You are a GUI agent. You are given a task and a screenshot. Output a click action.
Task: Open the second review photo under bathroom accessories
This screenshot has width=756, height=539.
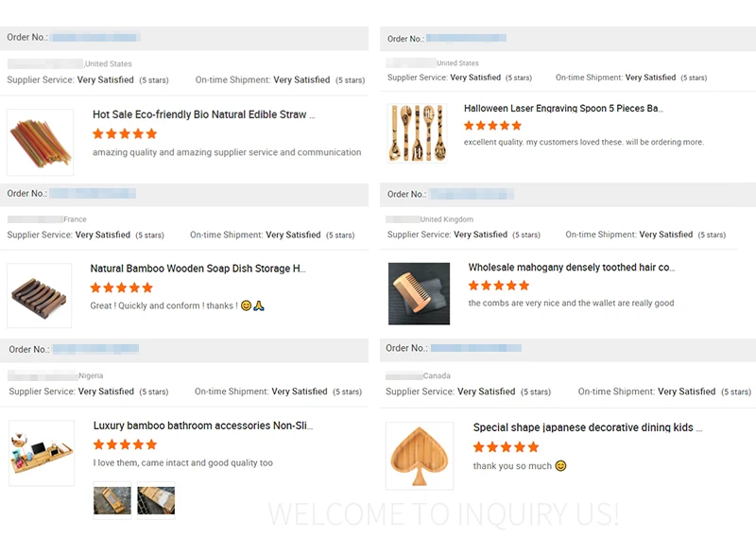[156, 499]
